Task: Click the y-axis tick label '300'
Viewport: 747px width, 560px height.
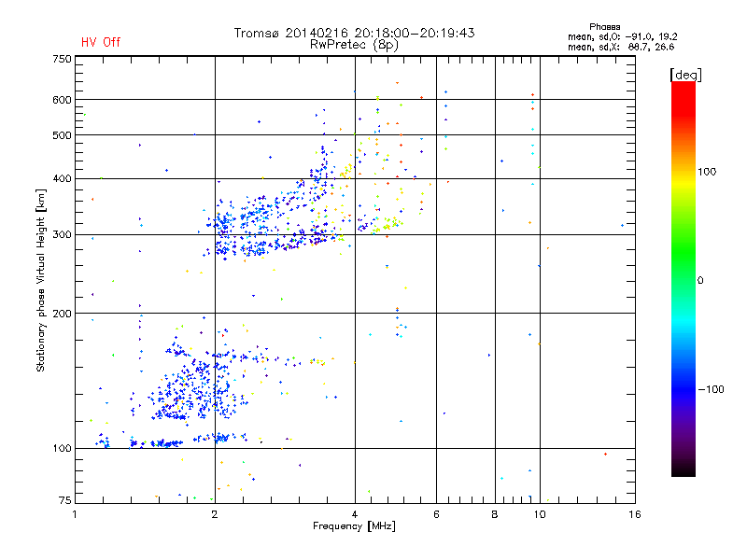Action: point(62,235)
